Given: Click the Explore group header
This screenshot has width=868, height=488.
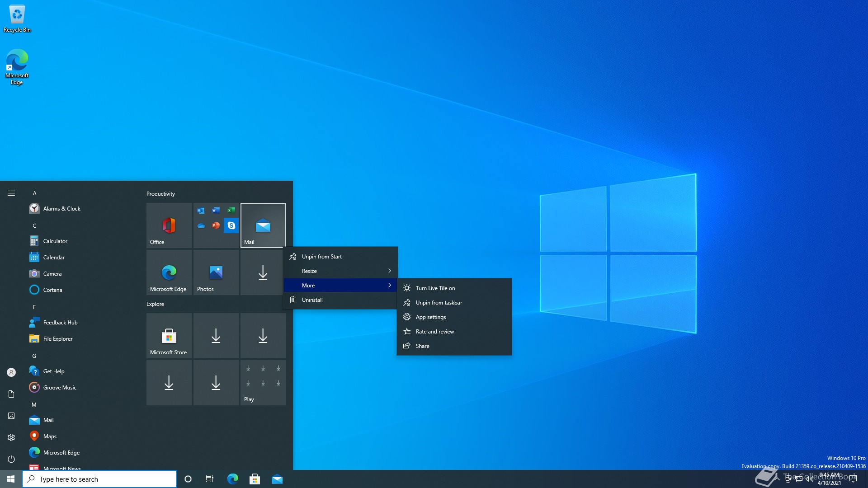Looking at the screenshot, I should point(155,304).
